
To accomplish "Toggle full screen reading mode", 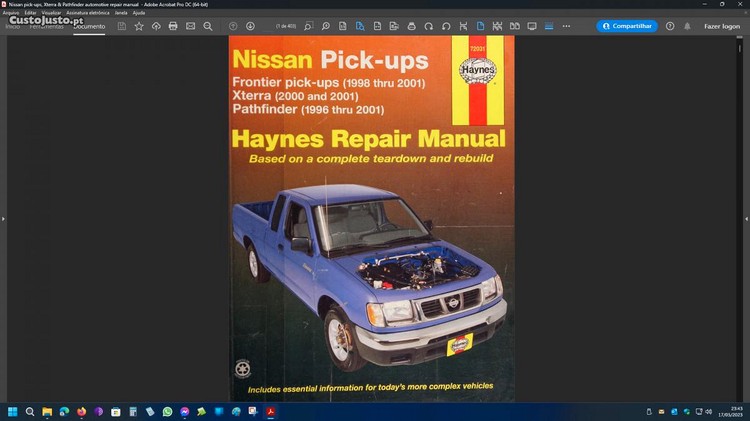I will pos(532,26).
